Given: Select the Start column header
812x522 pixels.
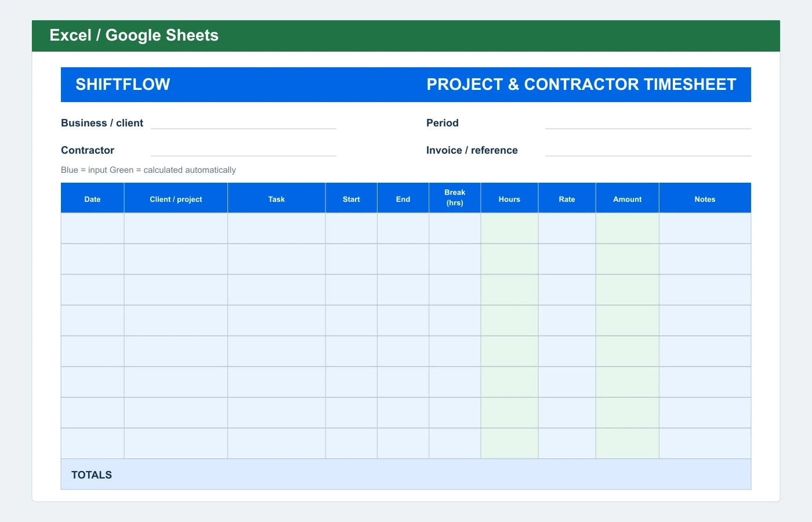Looking at the screenshot, I should [x=351, y=198].
